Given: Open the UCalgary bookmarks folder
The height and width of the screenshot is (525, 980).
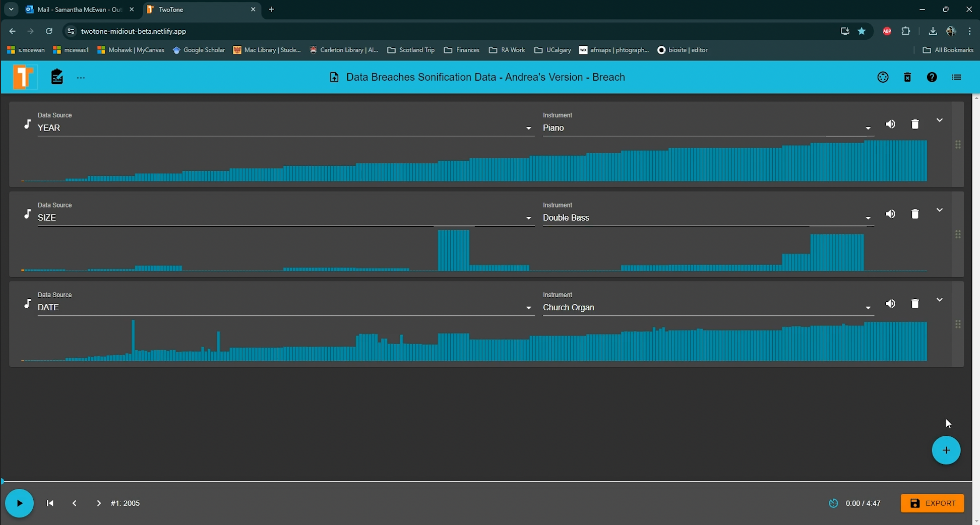Looking at the screenshot, I should 553,50.
